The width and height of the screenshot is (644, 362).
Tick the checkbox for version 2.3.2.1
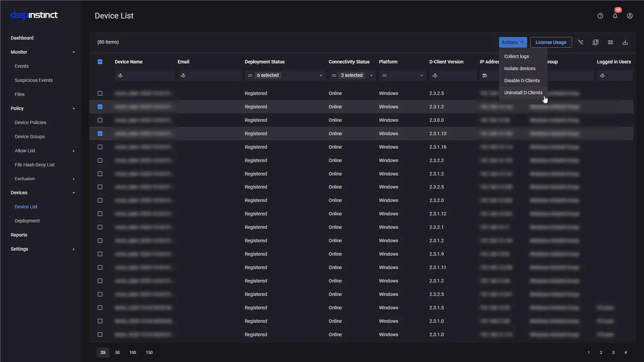100,227
